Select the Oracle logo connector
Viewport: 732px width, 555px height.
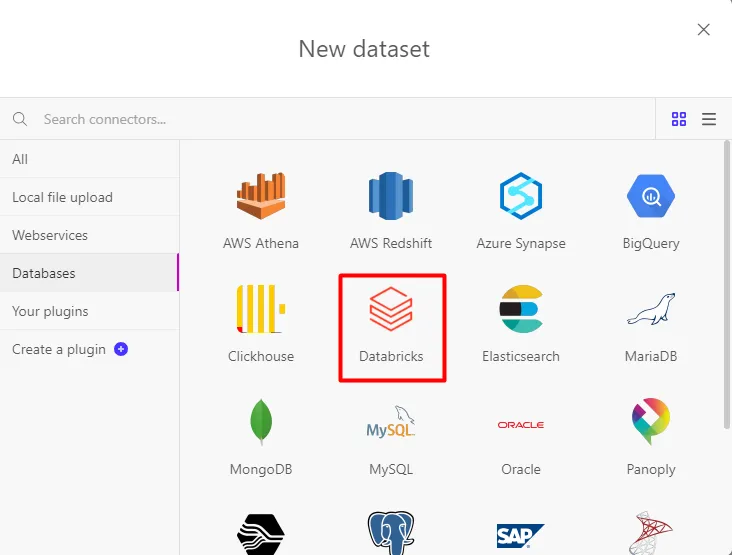[x=521, y=425]
